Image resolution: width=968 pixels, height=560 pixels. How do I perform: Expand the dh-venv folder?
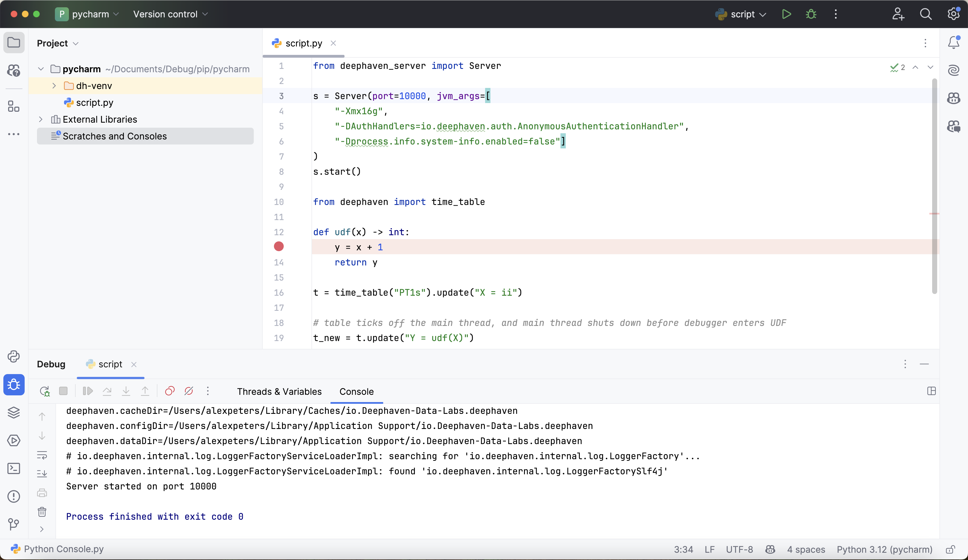[x=54, y=86]
